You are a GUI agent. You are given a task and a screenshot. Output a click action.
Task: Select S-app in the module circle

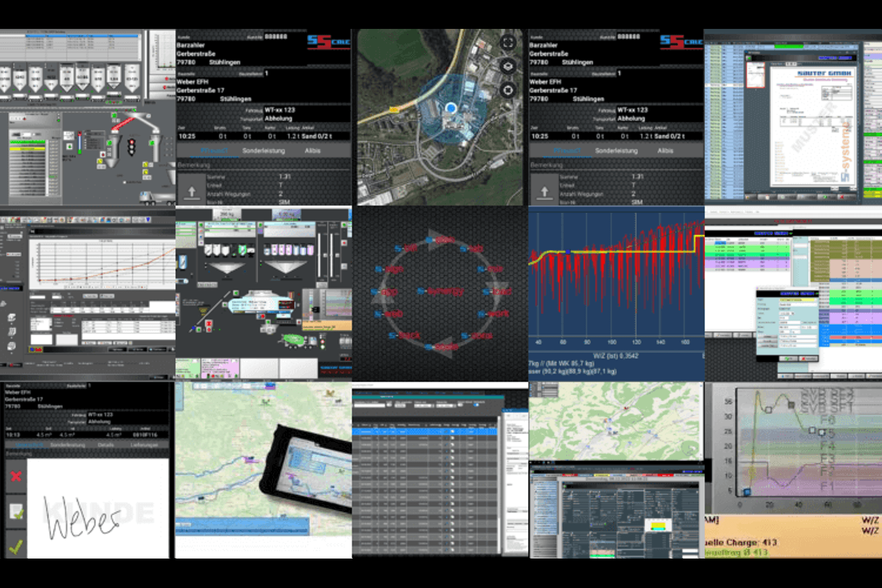click(385, 292)
